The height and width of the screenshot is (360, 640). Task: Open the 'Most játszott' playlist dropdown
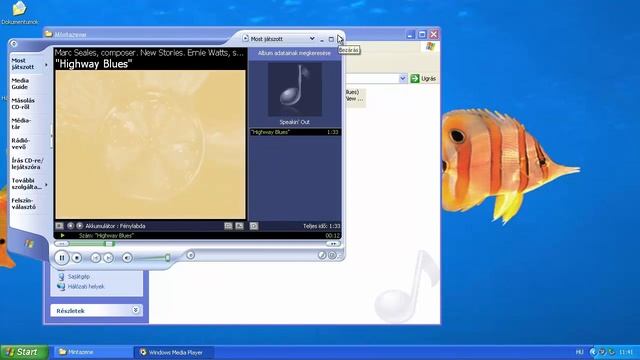[312, 38]
